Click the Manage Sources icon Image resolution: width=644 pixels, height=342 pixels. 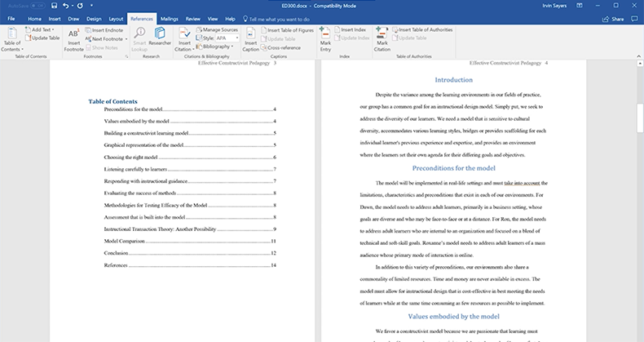(x=216, y=29)
